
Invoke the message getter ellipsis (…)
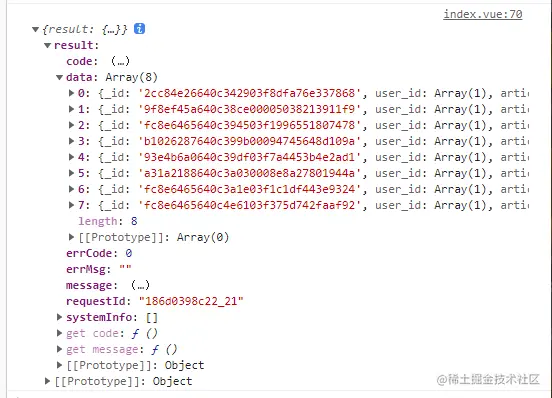(x=140, y=285)
